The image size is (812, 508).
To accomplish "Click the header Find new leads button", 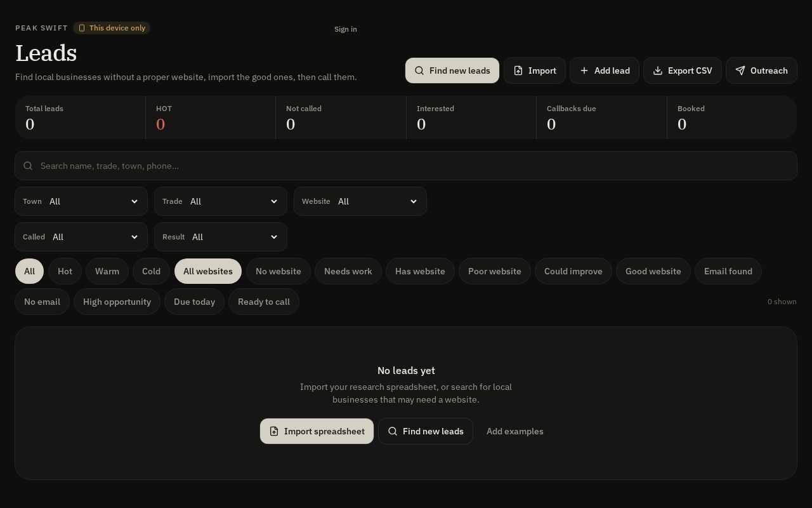I will tap(452, 70).
